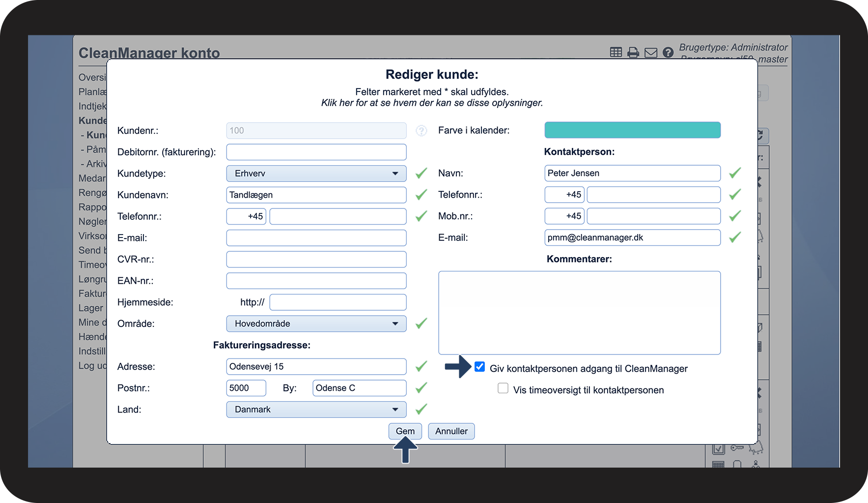Viewport: 868px width, 503px height.
Task: Focus the customer E-mail field on the left
Action: click(x=316, y=238)
